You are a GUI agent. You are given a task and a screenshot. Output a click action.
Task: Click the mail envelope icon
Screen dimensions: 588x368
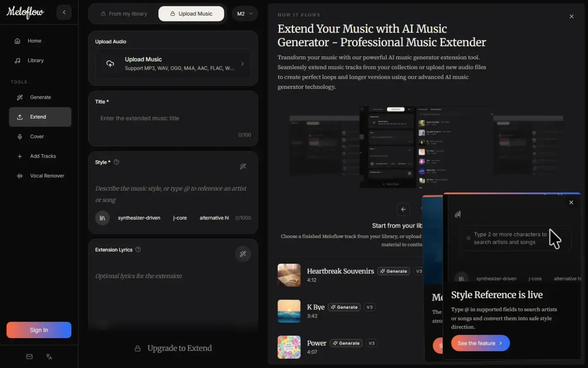29,357
